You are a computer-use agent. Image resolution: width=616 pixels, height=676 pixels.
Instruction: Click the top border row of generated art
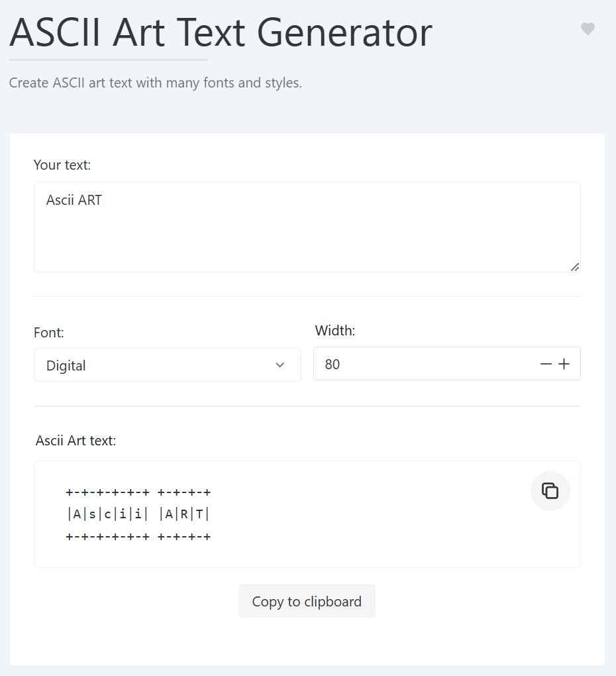(138, 492)
